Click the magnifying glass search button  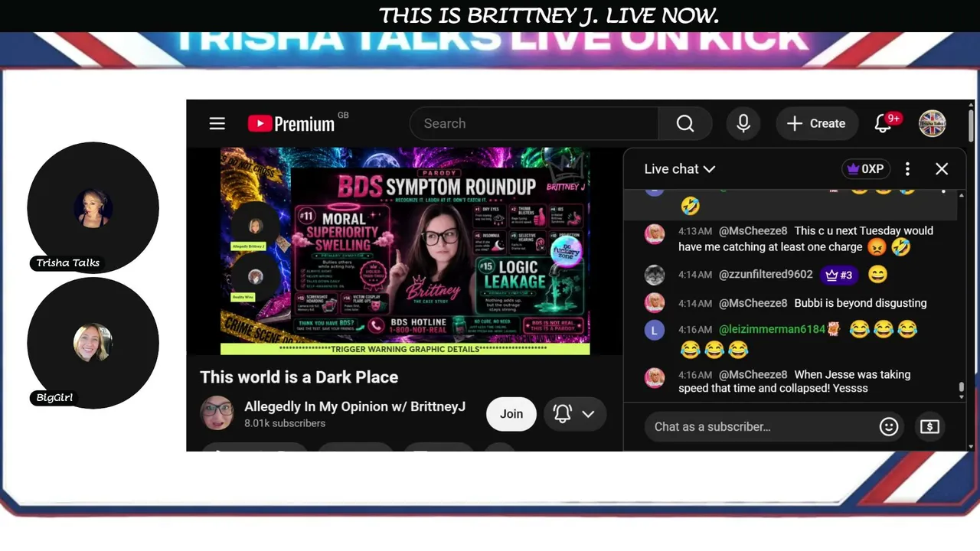pos(685,123)
